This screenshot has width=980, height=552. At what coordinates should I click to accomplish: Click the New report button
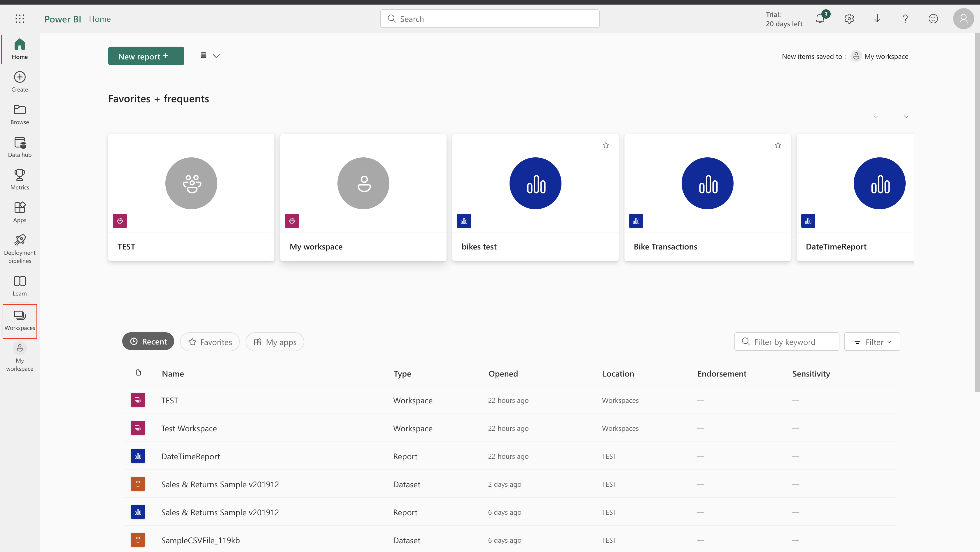tap(146, 56)
